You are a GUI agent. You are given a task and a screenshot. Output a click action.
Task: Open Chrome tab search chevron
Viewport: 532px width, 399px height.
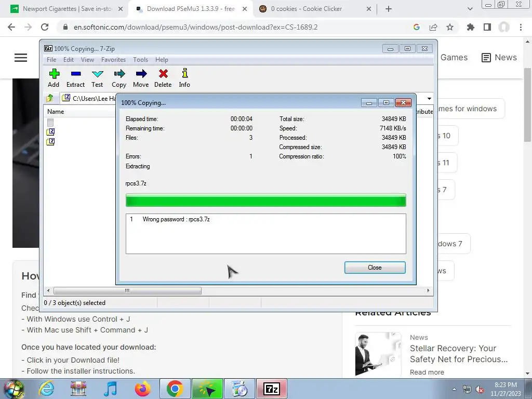click(x=470, y=9)
